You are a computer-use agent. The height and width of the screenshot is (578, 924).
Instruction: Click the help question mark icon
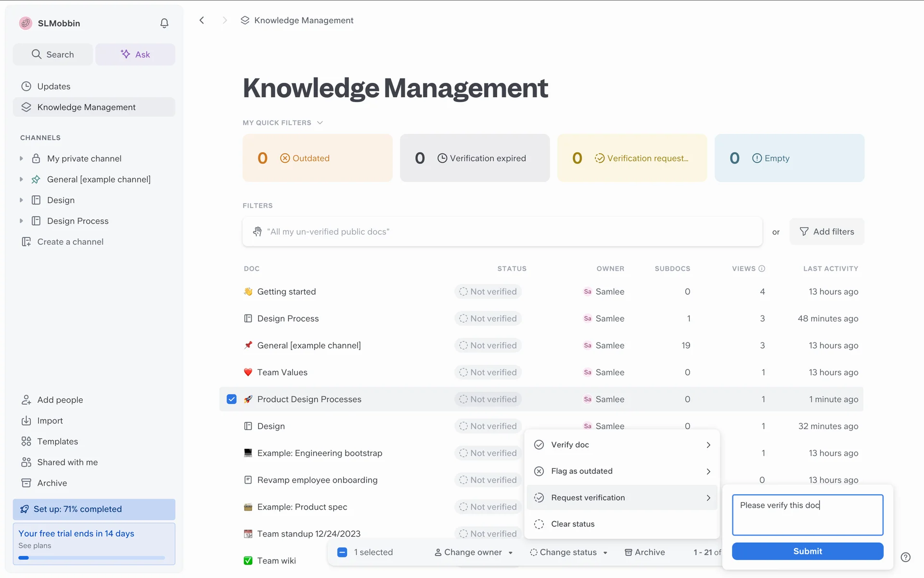click(x=905, y=557)
